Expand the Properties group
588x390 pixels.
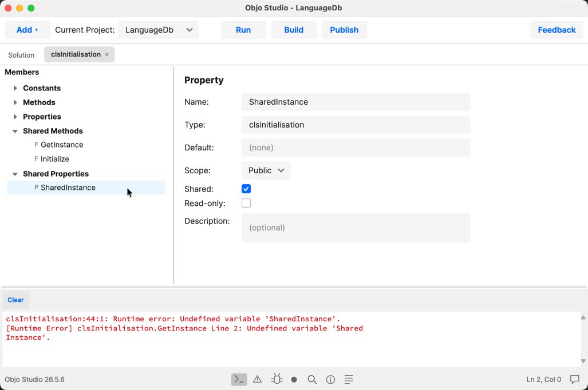click(x=15, y=117)
